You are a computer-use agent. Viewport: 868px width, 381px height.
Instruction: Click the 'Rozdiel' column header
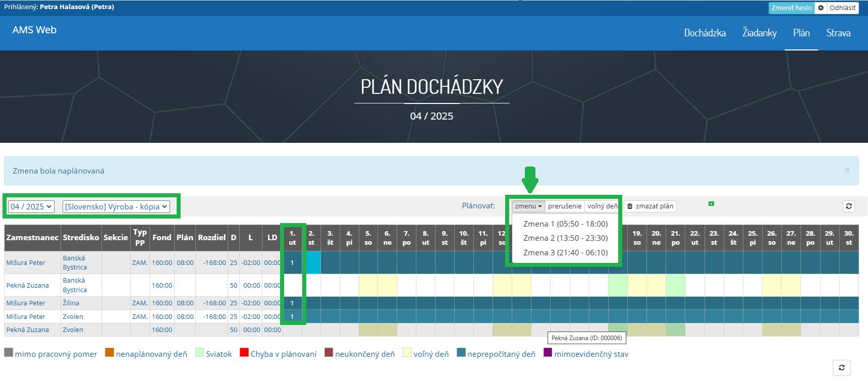[211, 237]
